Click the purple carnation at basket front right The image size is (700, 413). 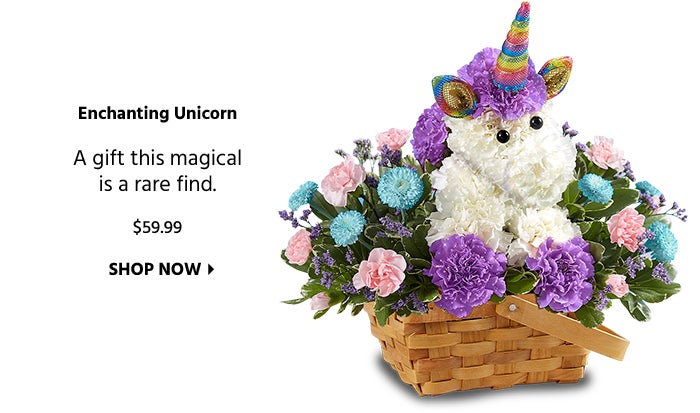point(562,273)
